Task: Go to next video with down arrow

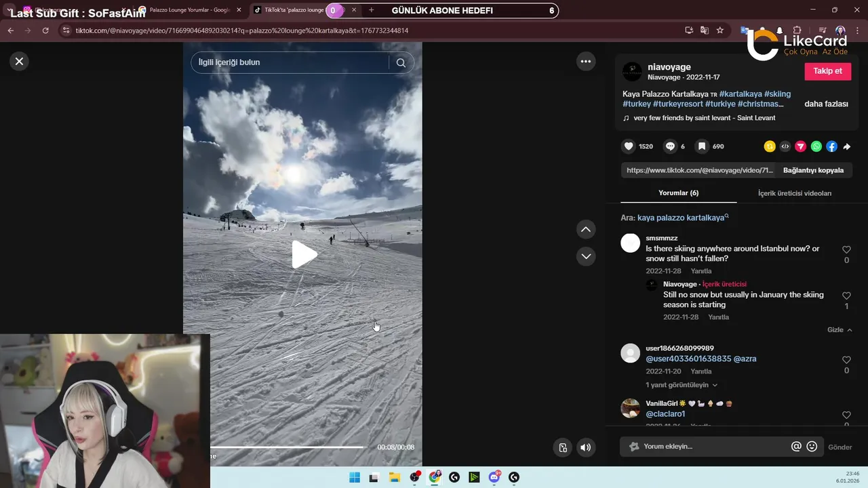Action: coord(586,256)
